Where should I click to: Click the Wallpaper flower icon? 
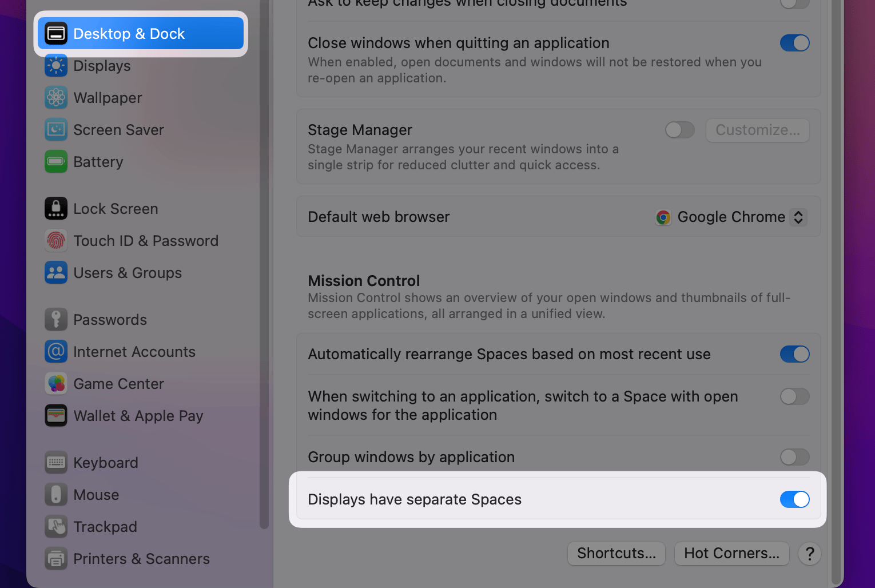pyautogui.click(x=56, y=98)
